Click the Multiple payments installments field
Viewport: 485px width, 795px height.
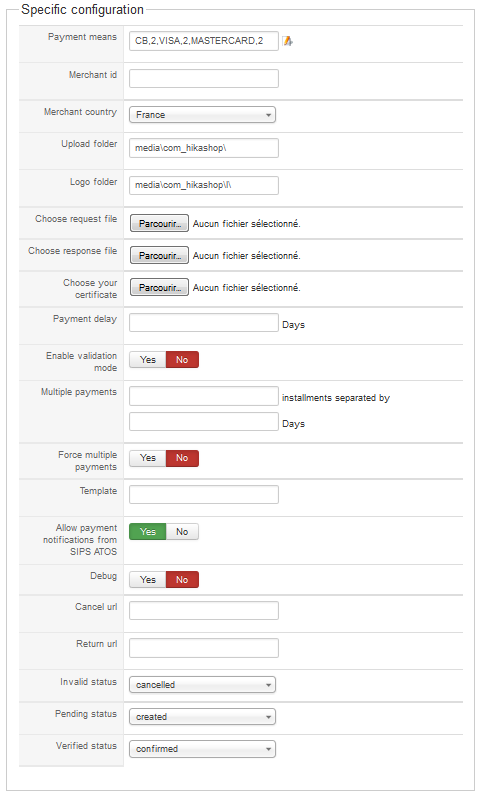(x=204, y=396)
